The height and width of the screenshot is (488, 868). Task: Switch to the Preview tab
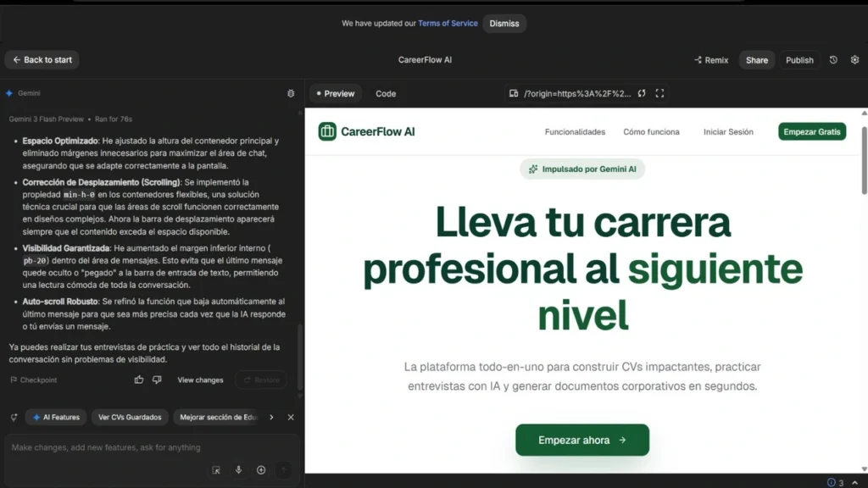click(336, 93)
